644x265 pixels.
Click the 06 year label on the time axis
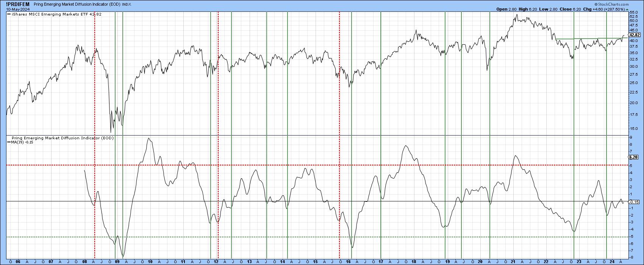pyautogui.click(x=18, y=262)
